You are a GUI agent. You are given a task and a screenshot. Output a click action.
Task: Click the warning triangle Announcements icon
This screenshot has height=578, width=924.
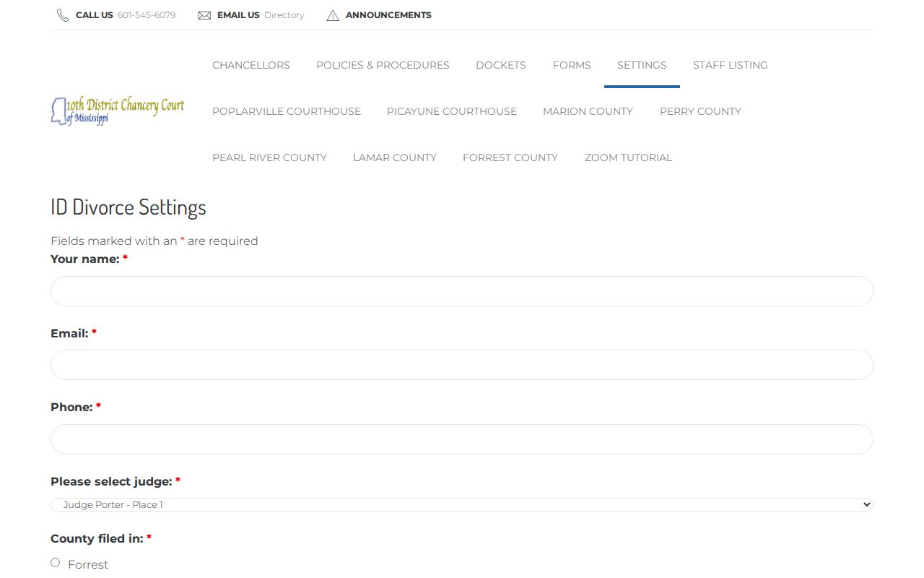tap(333, 15)
